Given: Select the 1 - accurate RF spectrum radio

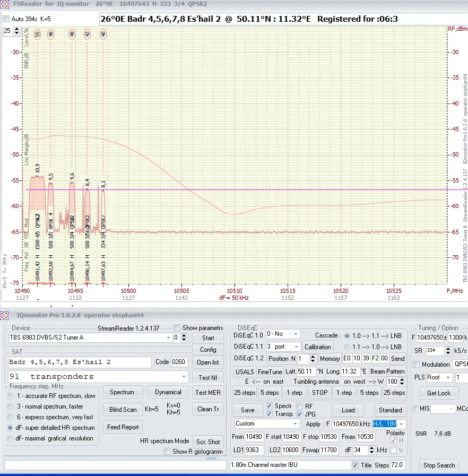Looking at the screenshot, I should pos(12,396).
